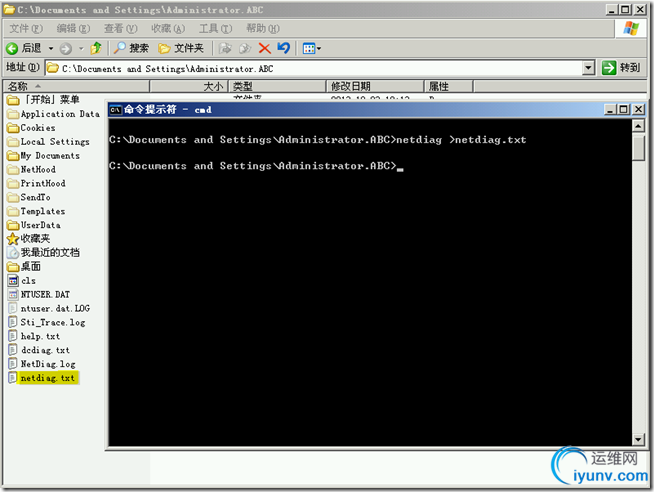
Task: Click the Move To toolbar icon
Action: click(x=226, y=48)
